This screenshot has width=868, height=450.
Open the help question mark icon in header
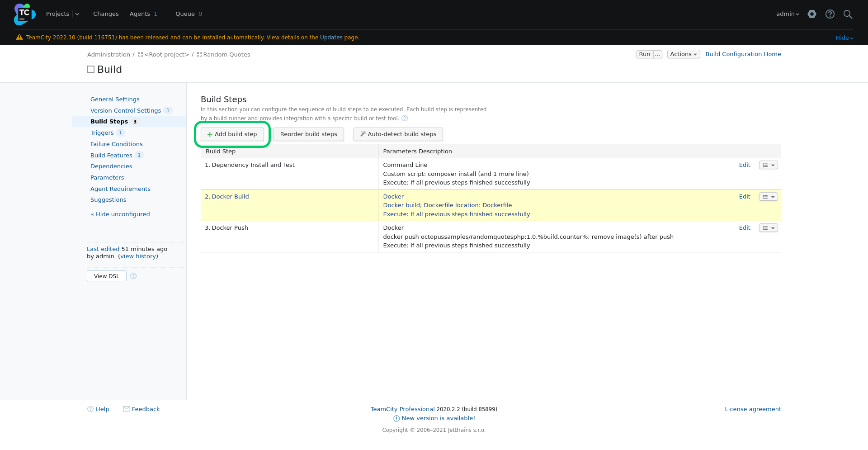click(830, 14)
